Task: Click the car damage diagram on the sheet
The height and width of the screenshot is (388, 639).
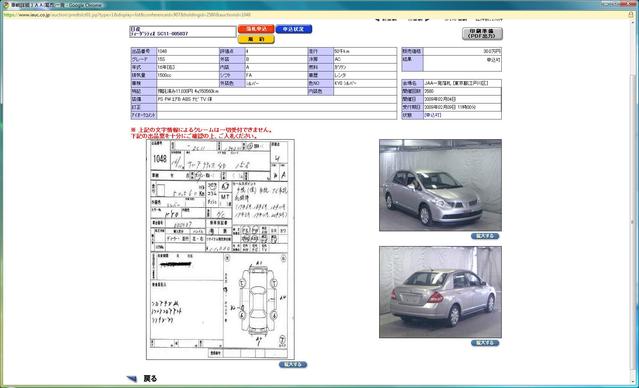Action: pos(256,300)
